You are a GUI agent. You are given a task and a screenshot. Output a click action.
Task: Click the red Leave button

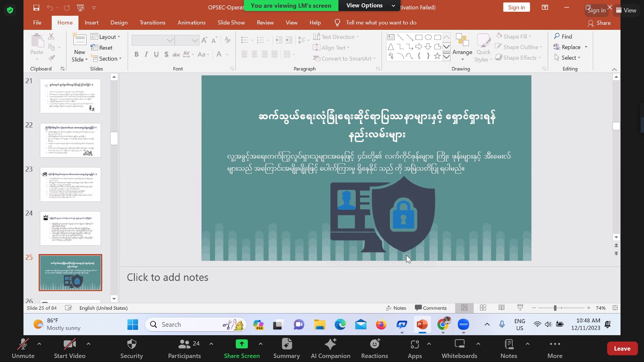click(x=622, y=349)
